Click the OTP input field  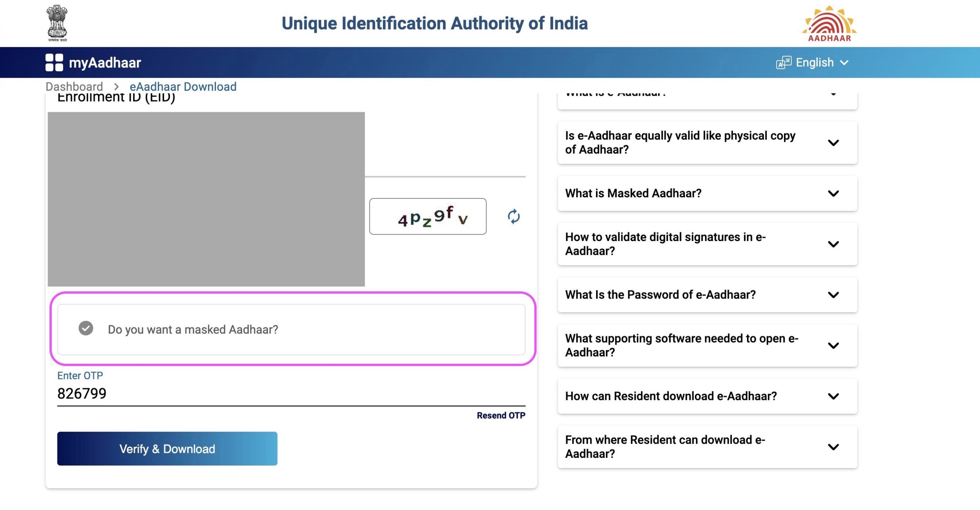point(291,392)
